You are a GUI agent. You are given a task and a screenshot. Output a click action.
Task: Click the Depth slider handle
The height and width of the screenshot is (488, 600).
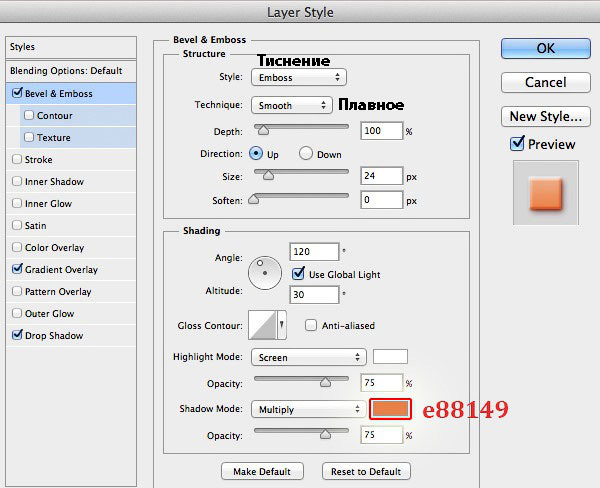click(263, 130)
